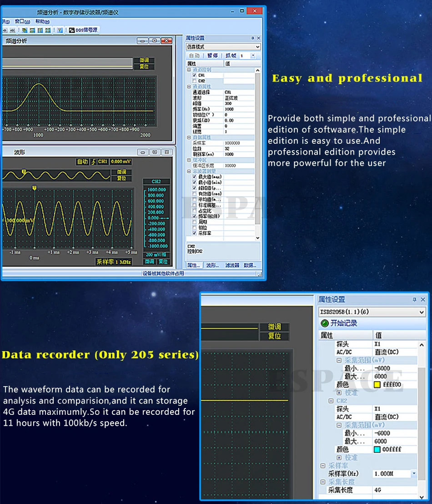Enable the 占空比 duty cycle checkbox
The height and width of the screenshot is (504, 432).
pyautogui.click(x=194, y=211)
